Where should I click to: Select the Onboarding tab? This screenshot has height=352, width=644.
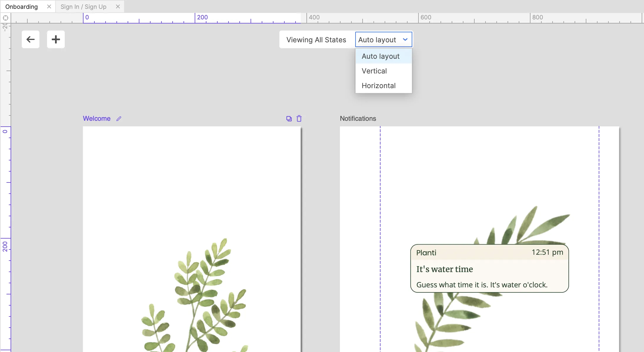[x=22, y=7]
